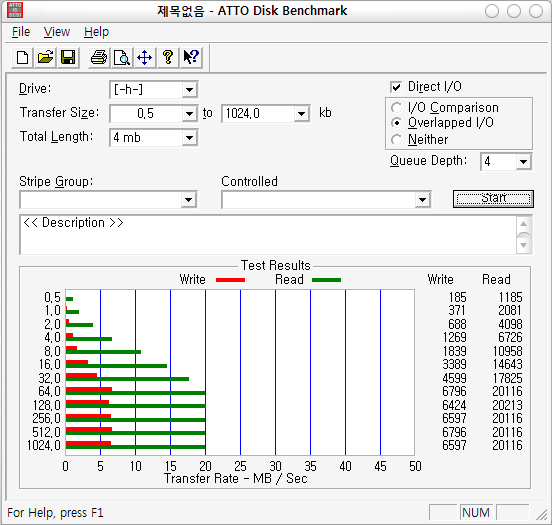Toggle the Direct I/O checkbox
This screenshot has height=525, width=552.
click(x=396, y=87)
